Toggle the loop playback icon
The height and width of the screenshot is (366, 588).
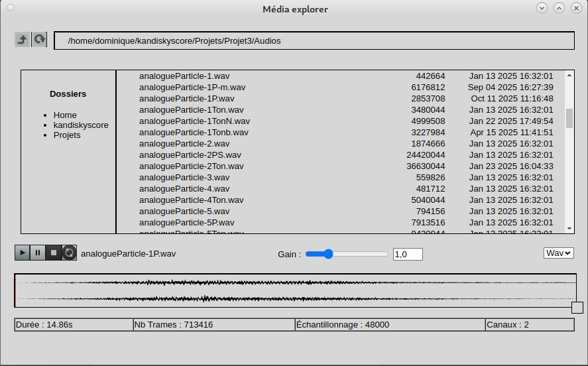70,253
